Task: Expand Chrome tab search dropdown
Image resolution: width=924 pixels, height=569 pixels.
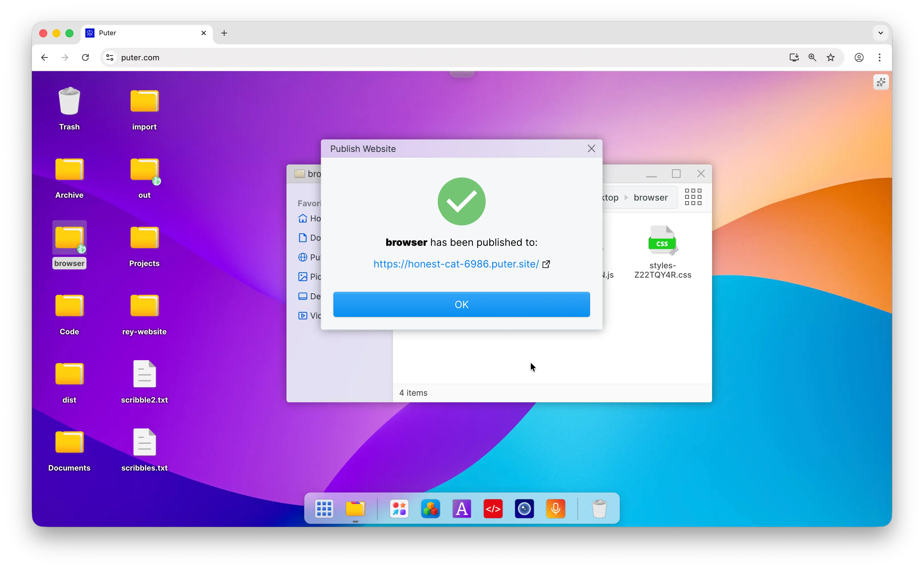Action: point(880,33)
